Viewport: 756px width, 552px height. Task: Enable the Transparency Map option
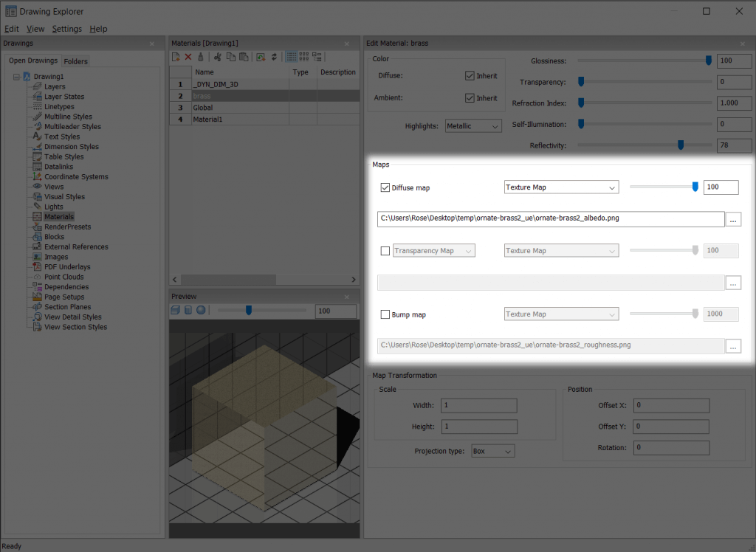pos(385,250)
